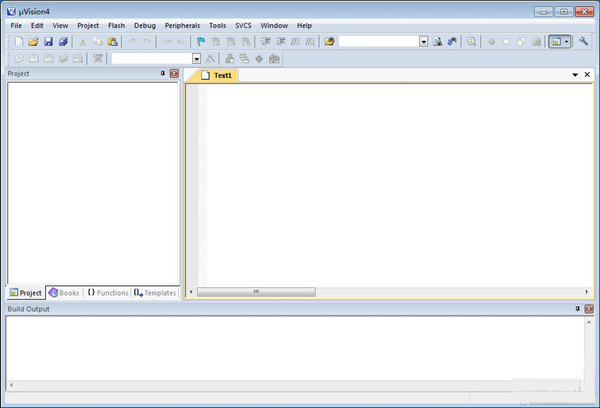Start the debug session with the magnifier icon

pos(472,42)
